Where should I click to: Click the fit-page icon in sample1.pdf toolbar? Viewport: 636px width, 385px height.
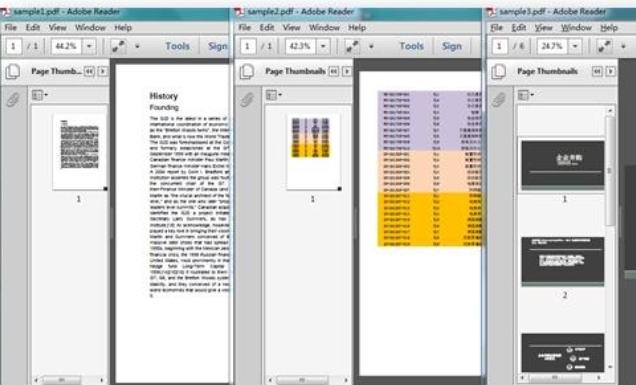point(118,46)
